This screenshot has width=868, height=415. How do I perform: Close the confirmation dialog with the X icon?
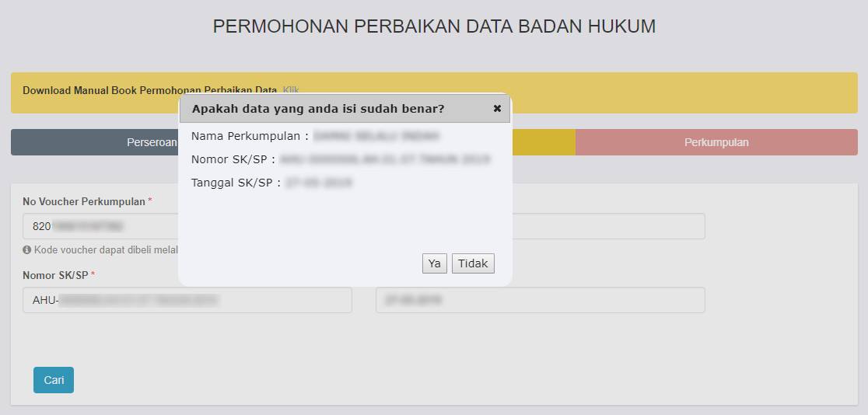click(x=498, y=109)
